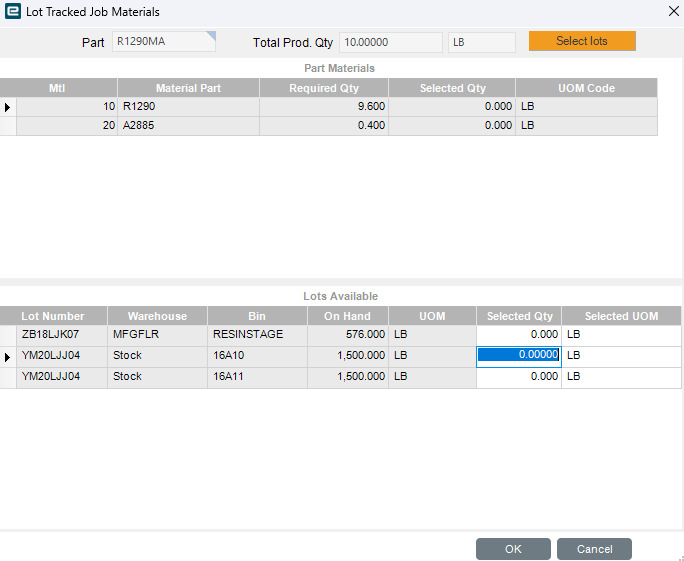
Task: Click Selected UOM LB for 16A11 row
Action: click(x=622, y=377)
